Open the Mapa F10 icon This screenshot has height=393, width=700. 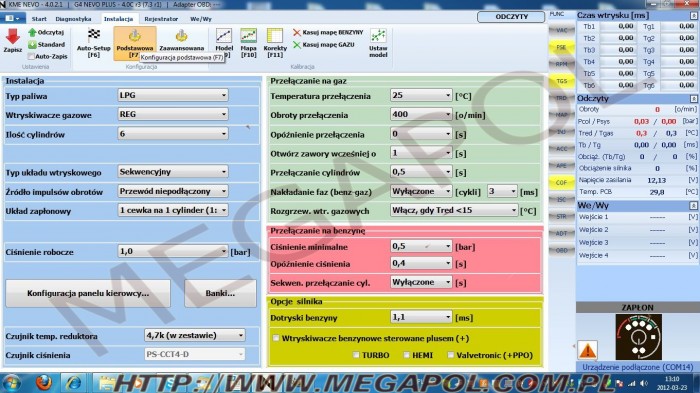point(248,36)
